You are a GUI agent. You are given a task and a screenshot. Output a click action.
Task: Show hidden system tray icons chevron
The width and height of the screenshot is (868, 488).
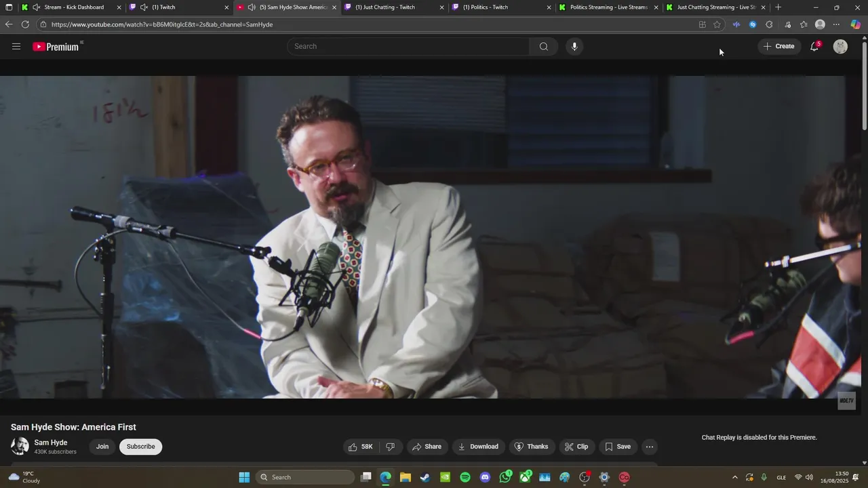pyautogui.click(x=734, y=477)
